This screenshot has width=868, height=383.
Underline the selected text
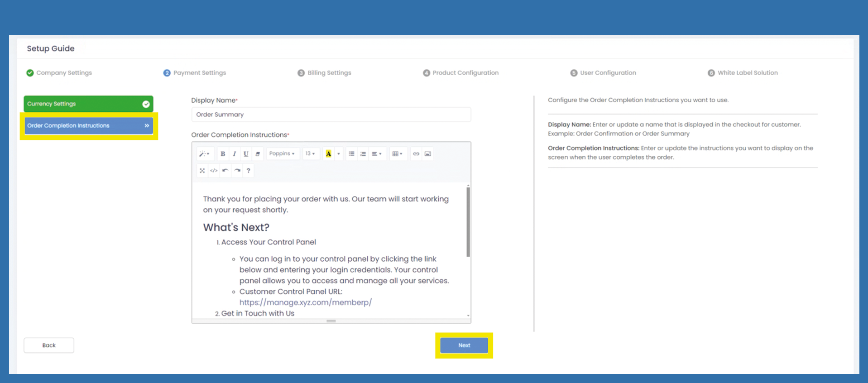[246, 154]
